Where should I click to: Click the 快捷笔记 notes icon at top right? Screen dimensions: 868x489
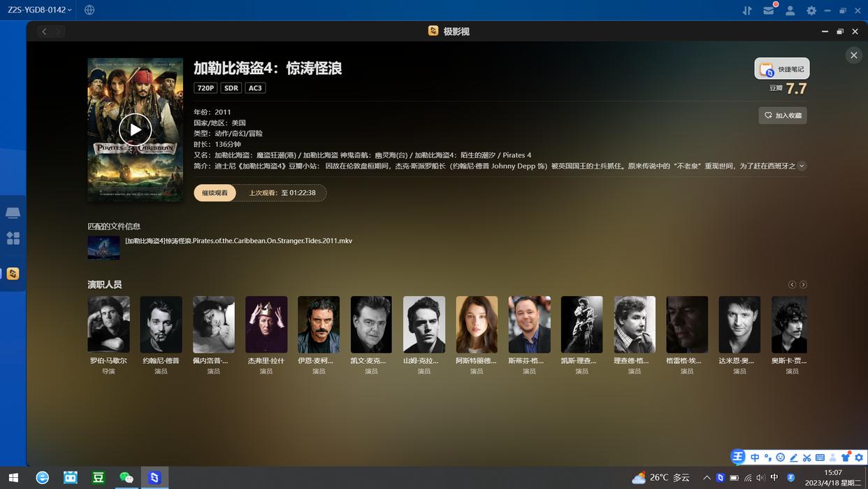click(782, 69)
